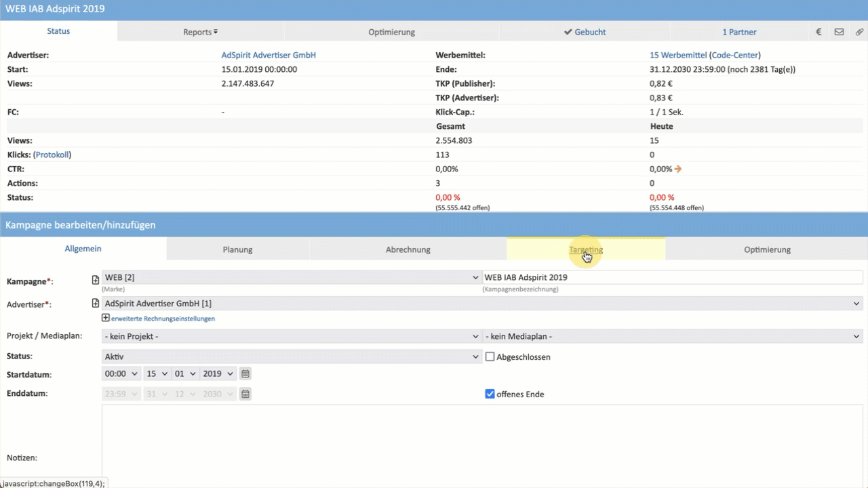Click the Kampagnenbezeichnung text field

point(672,277)
